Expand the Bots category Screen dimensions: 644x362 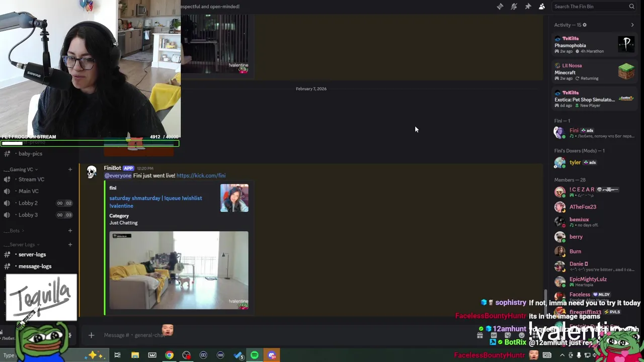pos(14,231)
